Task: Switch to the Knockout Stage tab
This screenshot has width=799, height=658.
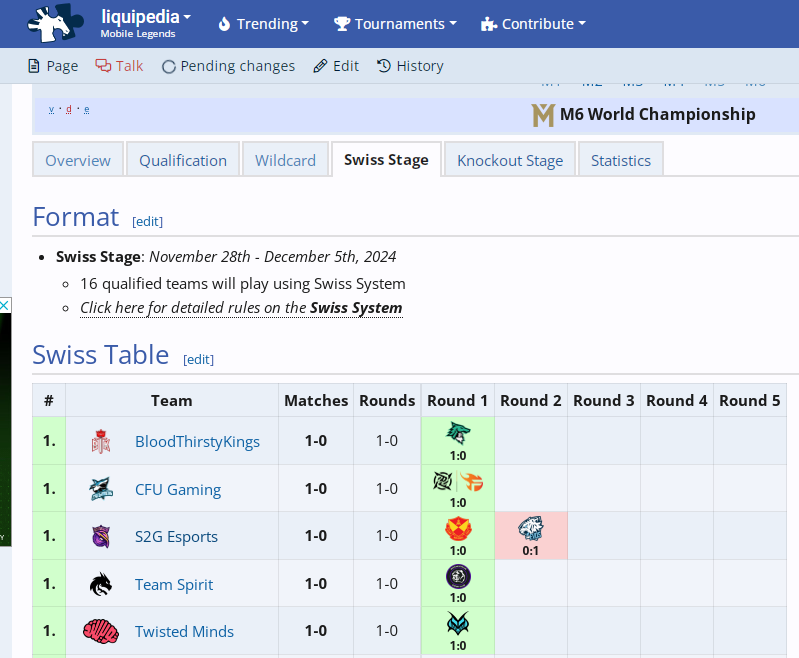Action: pos(510,161)
